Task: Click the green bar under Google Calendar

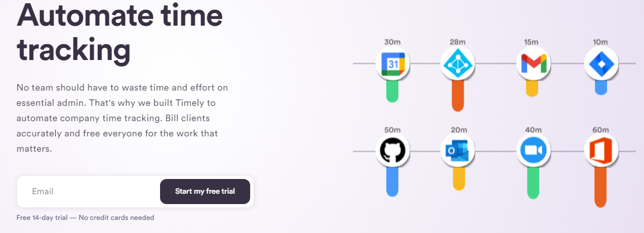Action: pos(393,92)
